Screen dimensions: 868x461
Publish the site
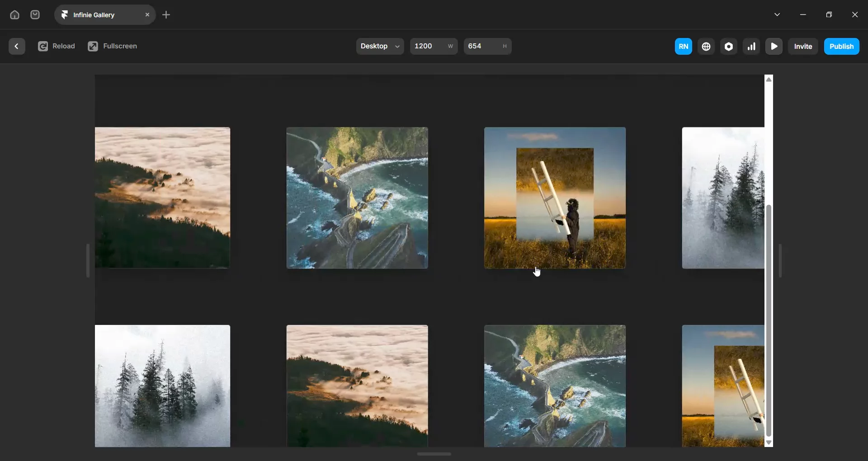pyautogui.click(x=842, y=47)
